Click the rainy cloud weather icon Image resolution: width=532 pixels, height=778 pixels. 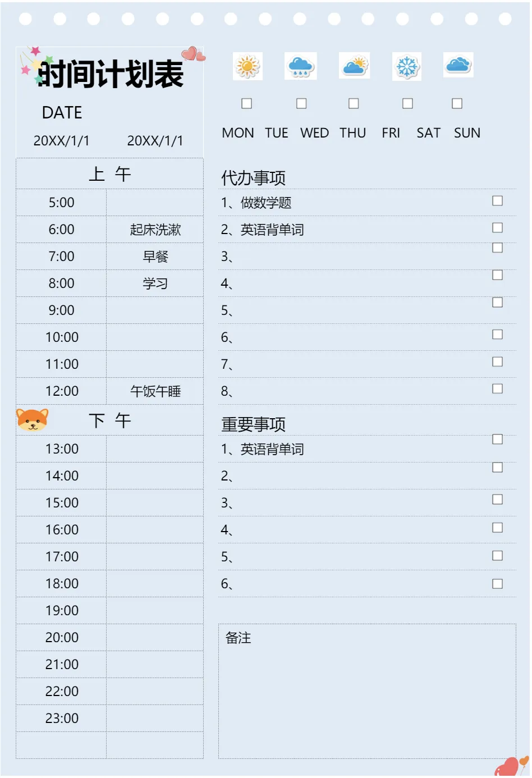(300, 66)
